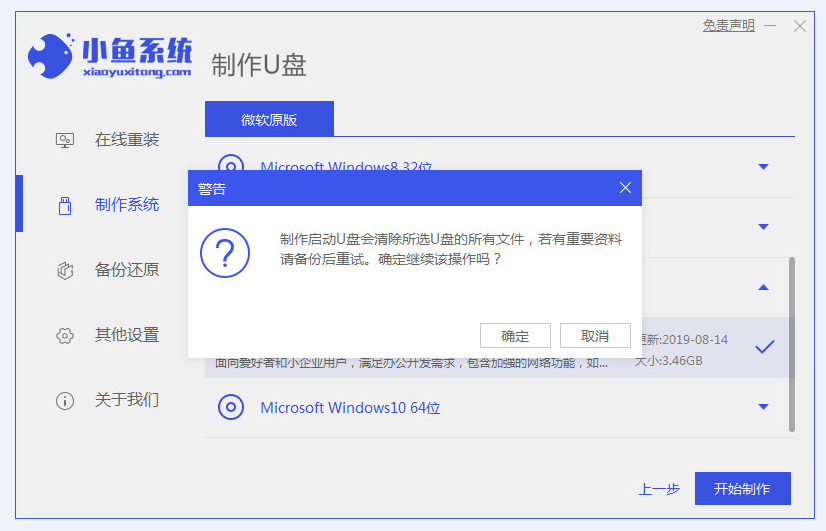Click the warning dialog question mark icon
Image resolution: width=826 pixels, height=531 pixels.
tap(225, 253)
